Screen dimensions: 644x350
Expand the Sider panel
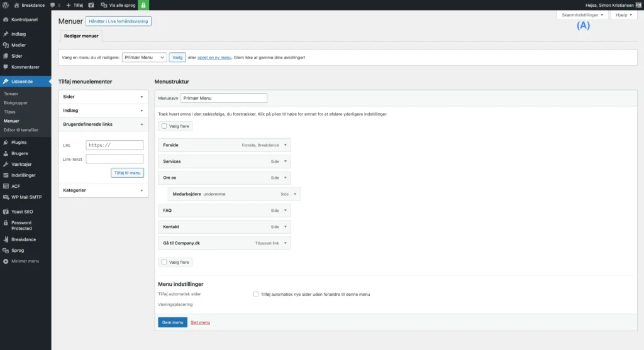(x=103, y=97)
